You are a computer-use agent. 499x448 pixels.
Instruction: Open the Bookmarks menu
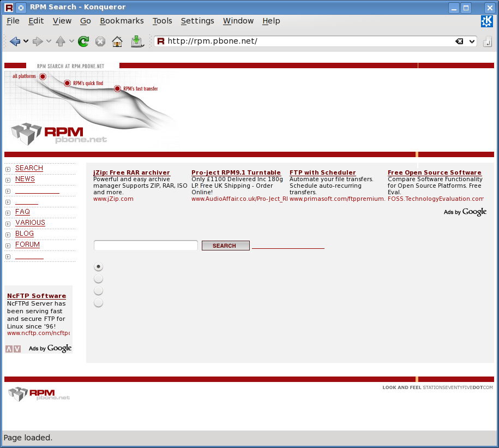coord(122,21)
